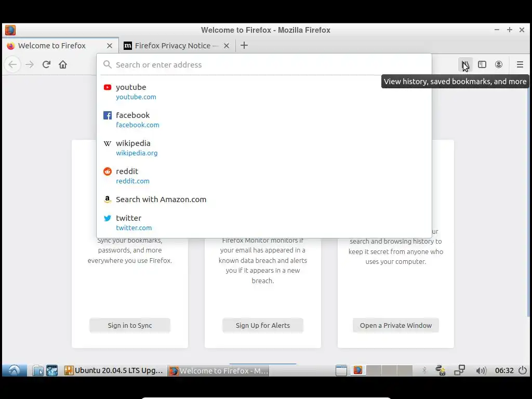The width and height of the screenshot is (532, 399).
Task: Show the sidebars panel
Action: pyautogui.click(x=482, y=64)
